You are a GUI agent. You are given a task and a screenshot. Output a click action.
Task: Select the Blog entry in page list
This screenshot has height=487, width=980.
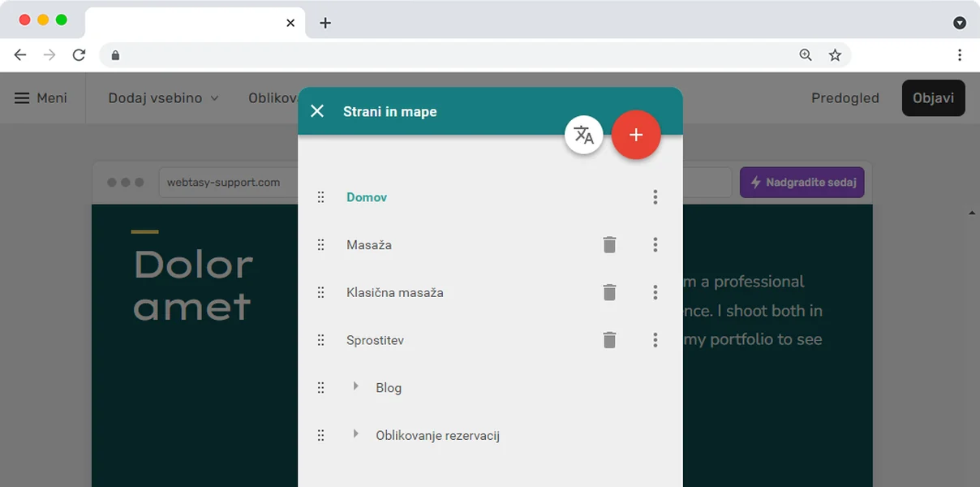[x=389, y=388]
